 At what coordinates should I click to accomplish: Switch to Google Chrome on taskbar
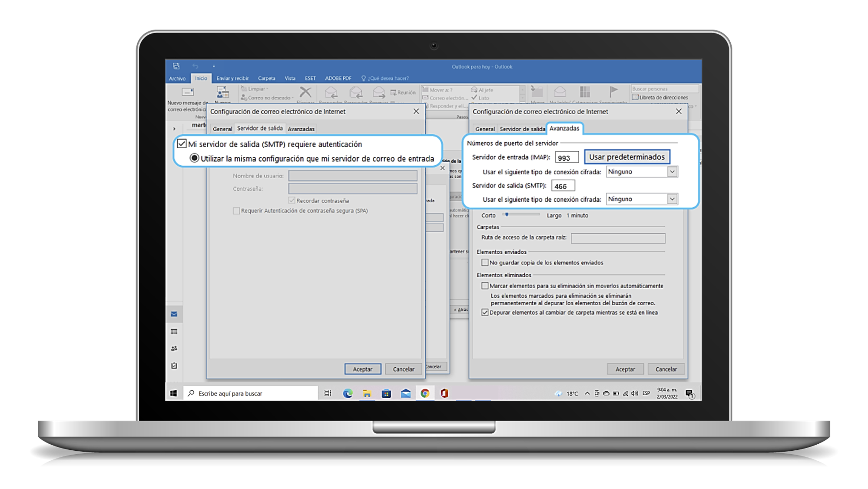425,393
